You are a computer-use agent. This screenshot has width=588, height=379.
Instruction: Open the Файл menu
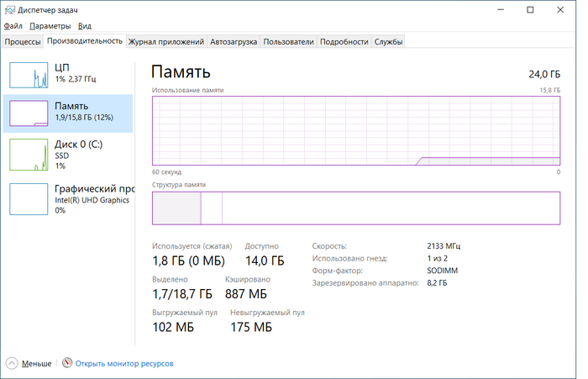click(13, 26)
